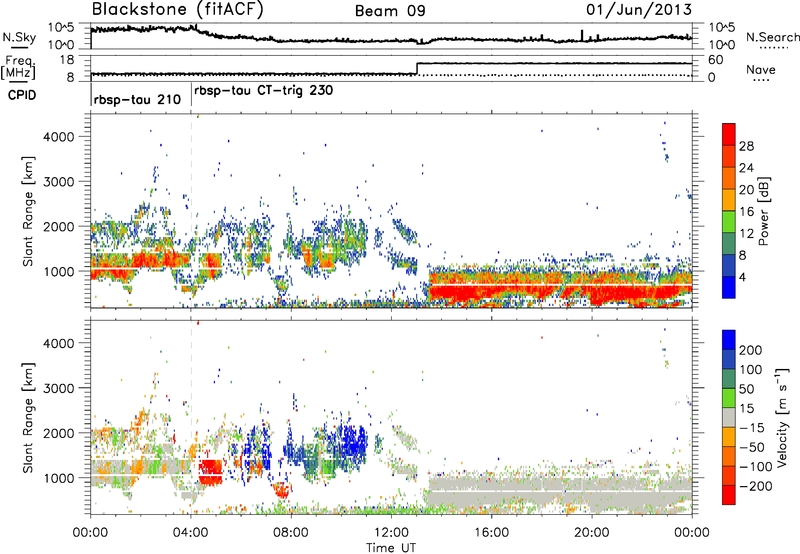
Task: Click the '4000' tick in the power panel
Action: click(59, 137)
